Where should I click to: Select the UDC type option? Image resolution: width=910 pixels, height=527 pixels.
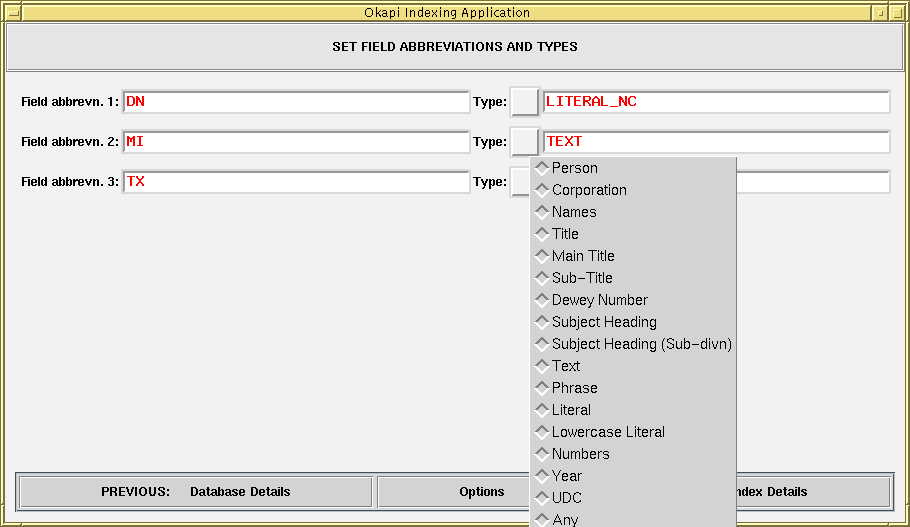click(x=633, y=499)
